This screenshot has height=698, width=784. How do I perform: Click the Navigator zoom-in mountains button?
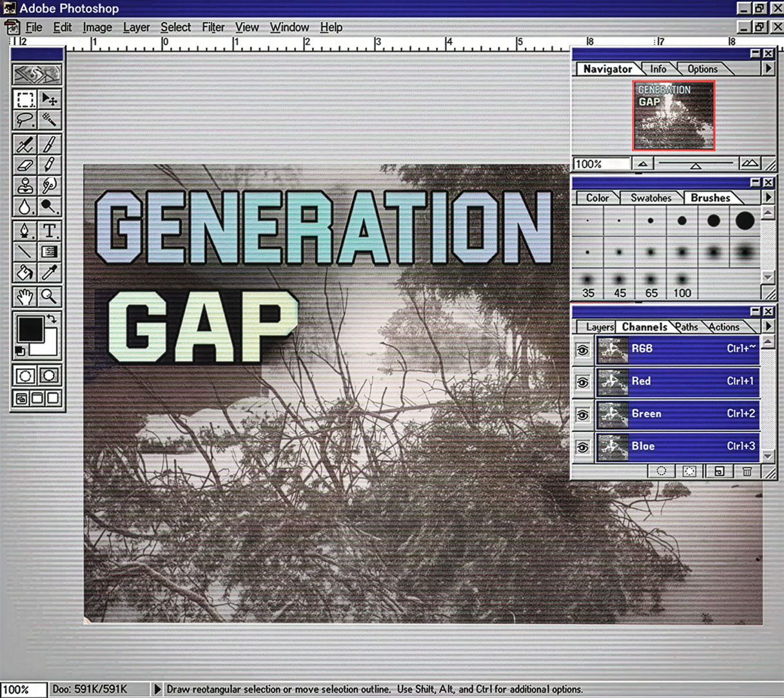(x=749, y=164)
